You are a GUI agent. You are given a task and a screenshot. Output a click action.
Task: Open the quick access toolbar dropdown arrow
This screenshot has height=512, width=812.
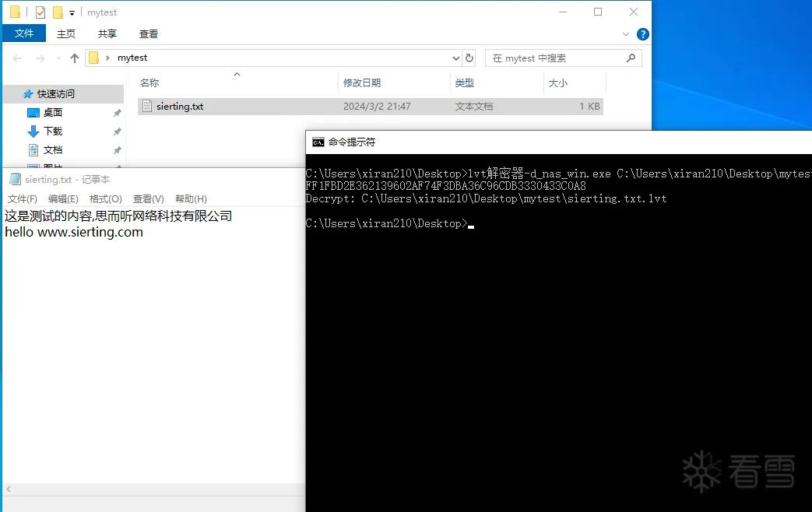pyautogui.click(x=72, y=13)
